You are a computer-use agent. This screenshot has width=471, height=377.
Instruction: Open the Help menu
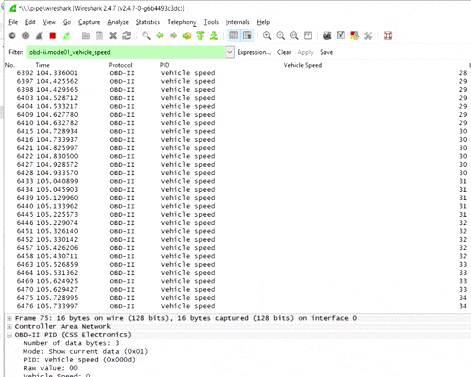(263, 22)
